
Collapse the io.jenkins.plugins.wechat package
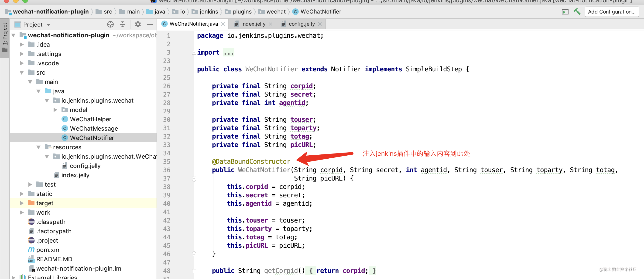pyautogui.click(x=47, y=101)
